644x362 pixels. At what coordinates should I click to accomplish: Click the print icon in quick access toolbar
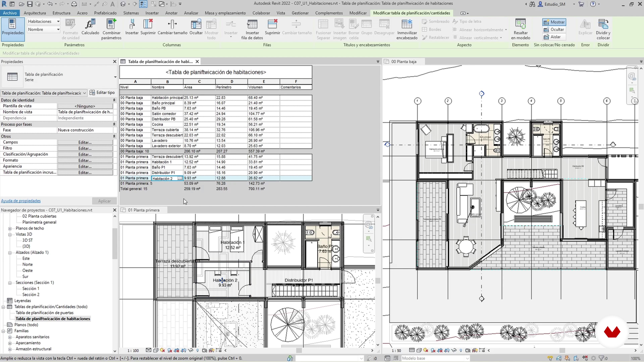[74, 4]
